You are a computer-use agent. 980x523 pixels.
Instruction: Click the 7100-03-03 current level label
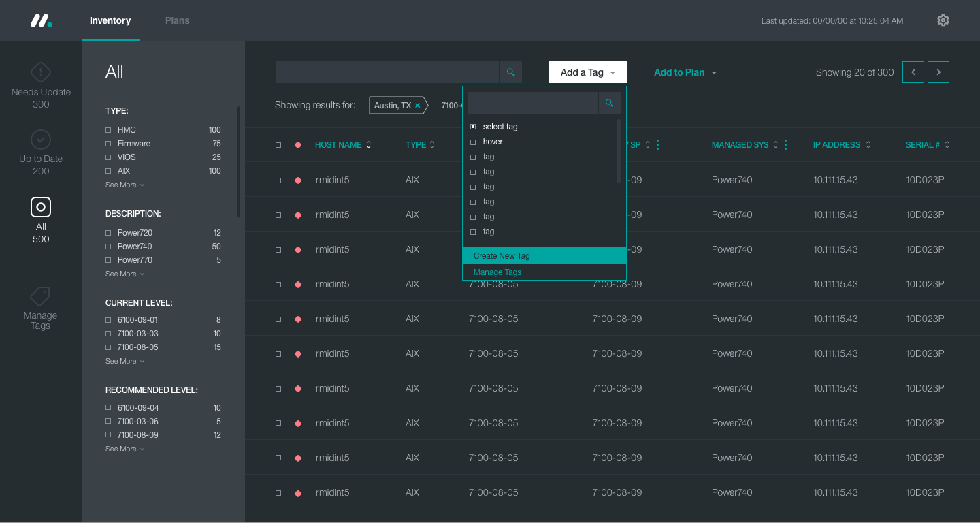(x=138, y=334)
